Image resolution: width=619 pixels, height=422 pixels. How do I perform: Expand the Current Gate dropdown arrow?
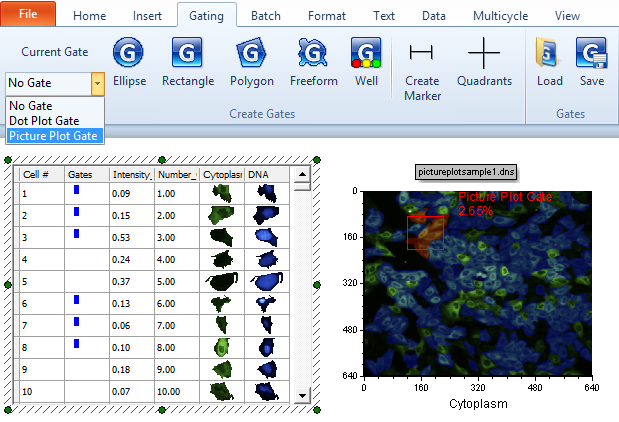pos(98,83)
